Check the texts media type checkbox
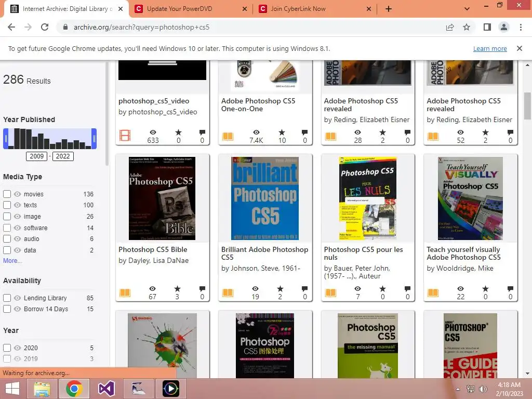This screenshot has height=399, width=532. coord(7,205)
